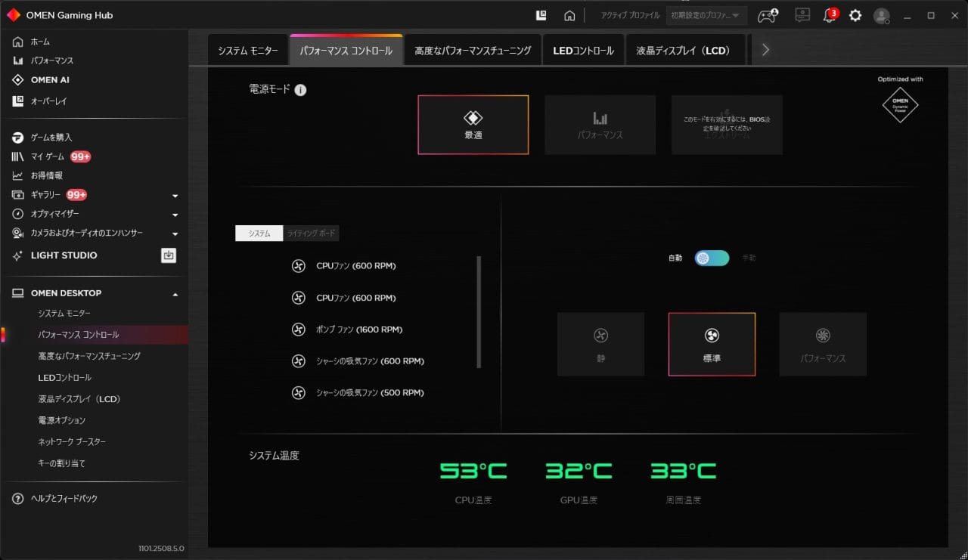Select the 最適 power mode

coord(473,125)
